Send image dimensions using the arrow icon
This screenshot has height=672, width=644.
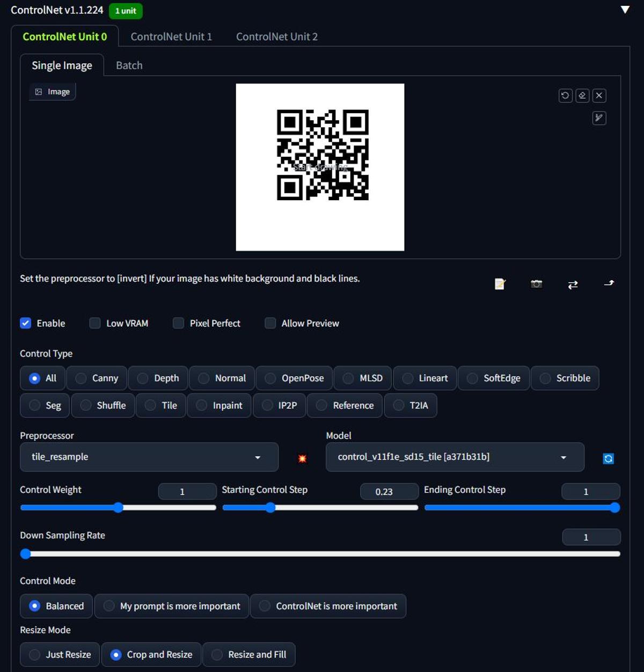tap(609, 283)
